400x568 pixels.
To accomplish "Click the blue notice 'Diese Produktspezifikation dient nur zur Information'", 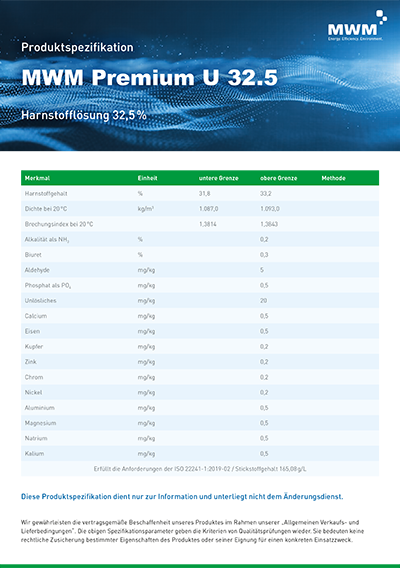I will 182,497.
